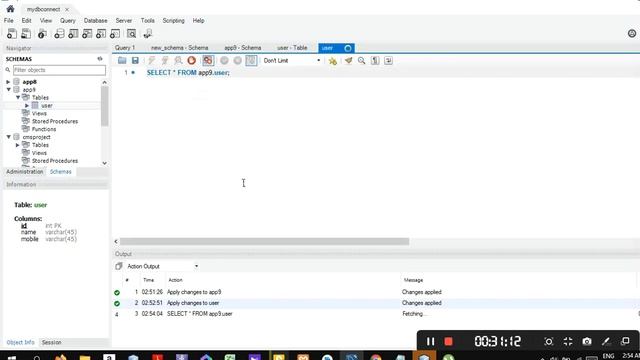This screenshot has width=640, height=360.
Task: Switch to the Query 1 tab
Action: 125,48
